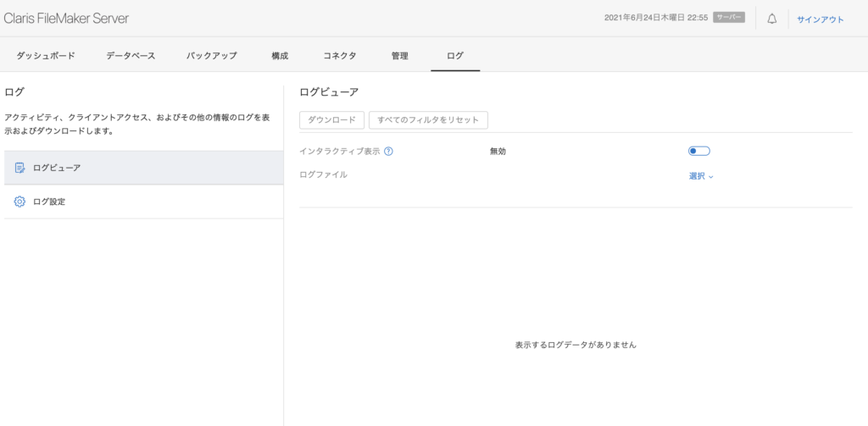Select the ログ tab
The image size is (868, 426).
(x=455, y=56)
